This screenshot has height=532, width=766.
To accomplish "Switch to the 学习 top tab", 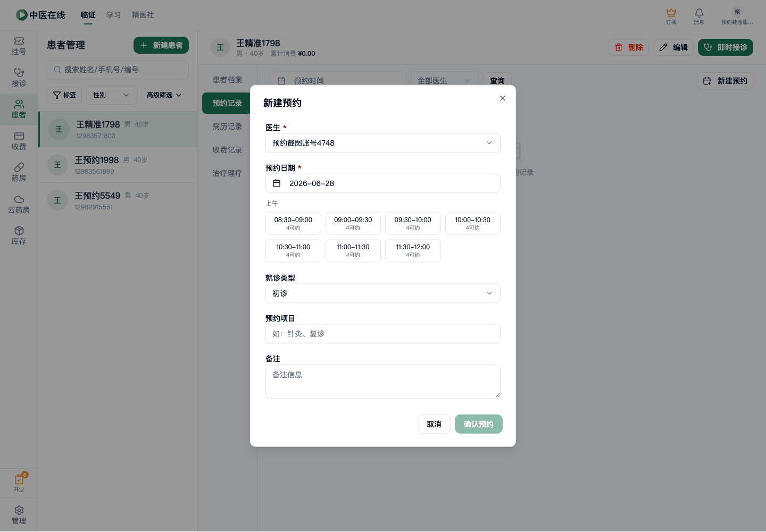I will pos(114,15).
